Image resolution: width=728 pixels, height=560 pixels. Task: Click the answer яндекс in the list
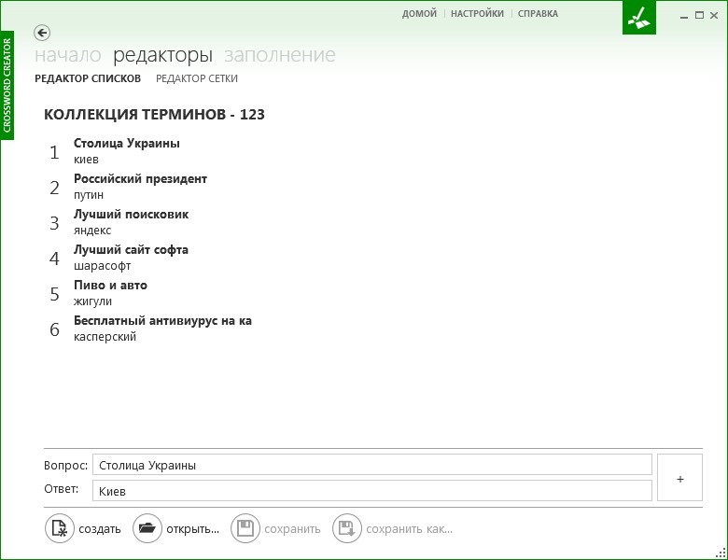(92, 231)
